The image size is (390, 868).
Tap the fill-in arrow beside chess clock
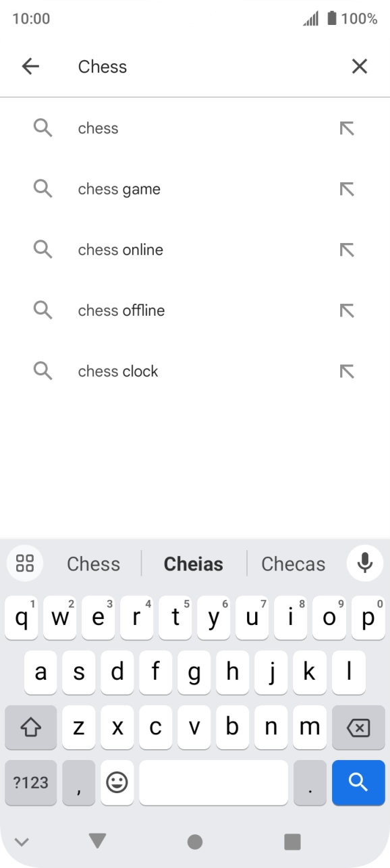point(347,371)
